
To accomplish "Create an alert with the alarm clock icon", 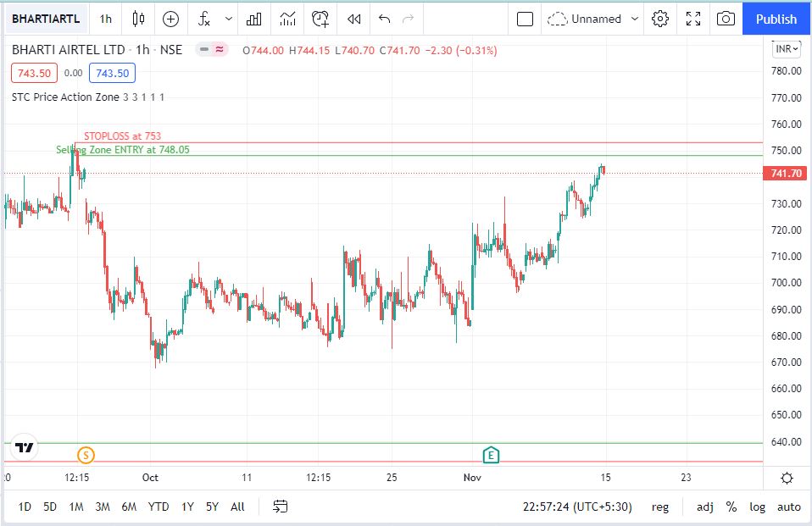I will point(320,19).
